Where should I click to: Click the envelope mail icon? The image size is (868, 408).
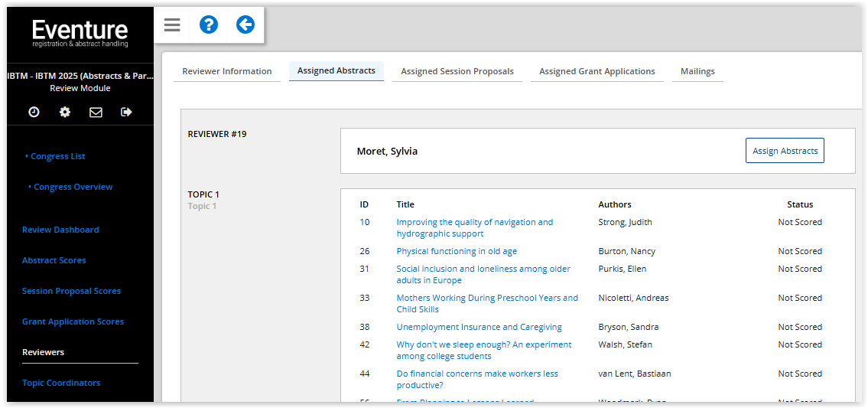click(x=96, y=113)
